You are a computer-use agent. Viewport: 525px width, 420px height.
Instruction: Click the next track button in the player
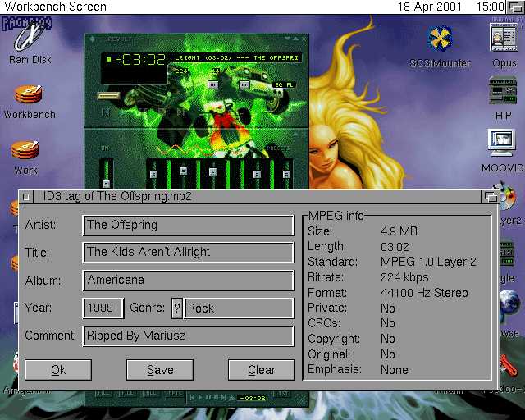[x=180, y=112]
